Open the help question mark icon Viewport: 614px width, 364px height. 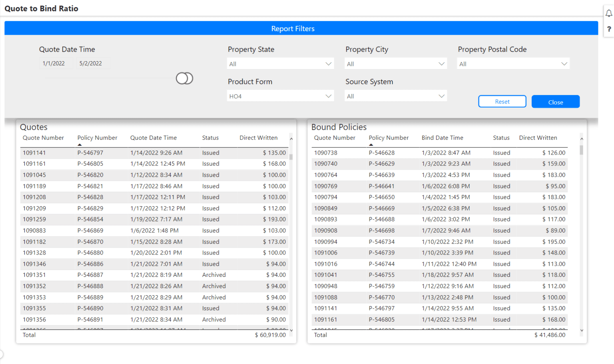(608, 29)
